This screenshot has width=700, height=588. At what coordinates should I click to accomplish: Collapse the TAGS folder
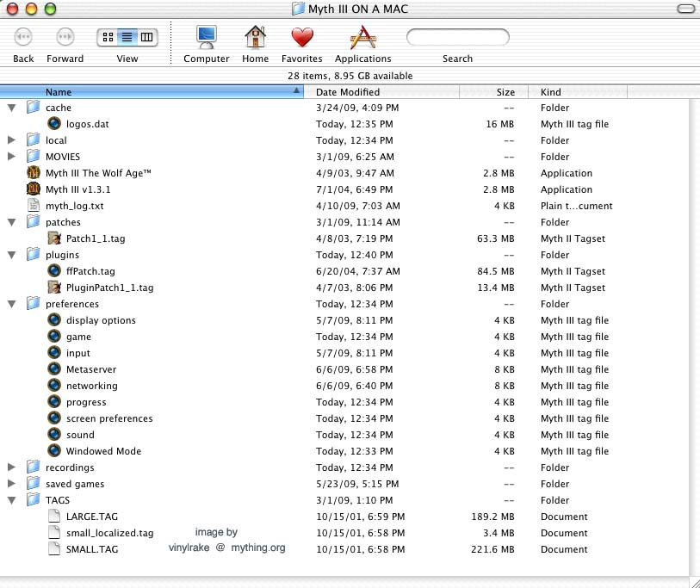click(x=11, y=500)
